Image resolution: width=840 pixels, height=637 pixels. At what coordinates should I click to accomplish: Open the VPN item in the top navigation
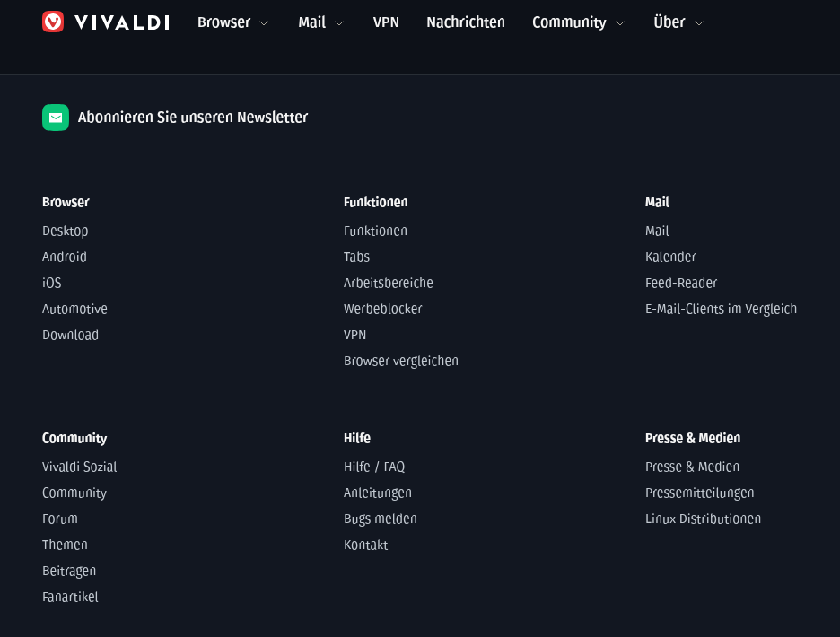pos(386,22)
